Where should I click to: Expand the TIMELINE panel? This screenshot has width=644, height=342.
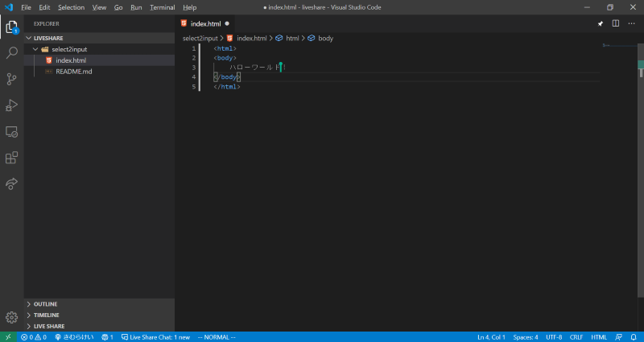(x=99, y=315)
